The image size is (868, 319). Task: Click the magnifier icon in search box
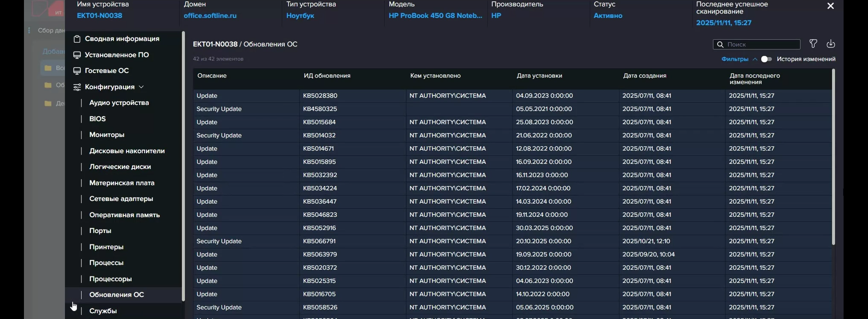tap(720, 44)
